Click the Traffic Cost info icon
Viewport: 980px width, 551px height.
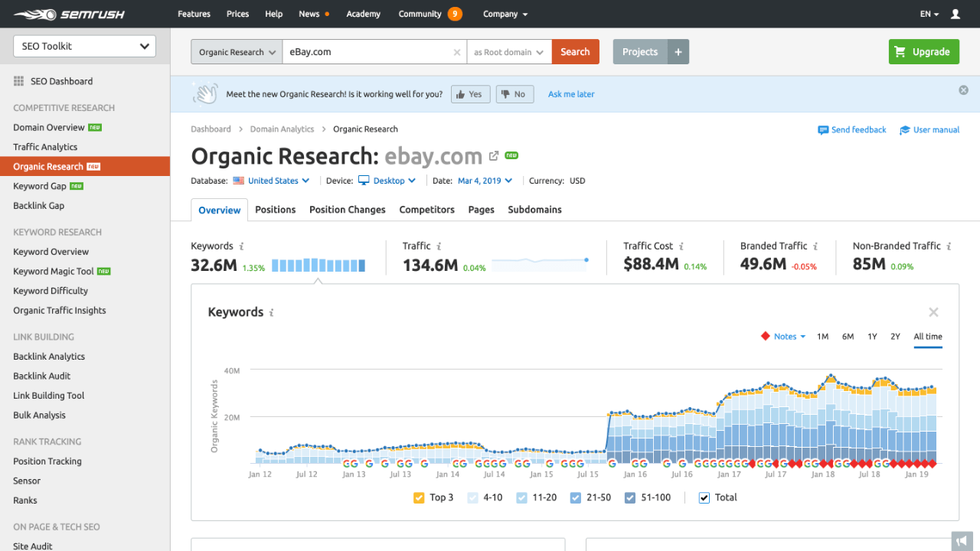(681, 246)
